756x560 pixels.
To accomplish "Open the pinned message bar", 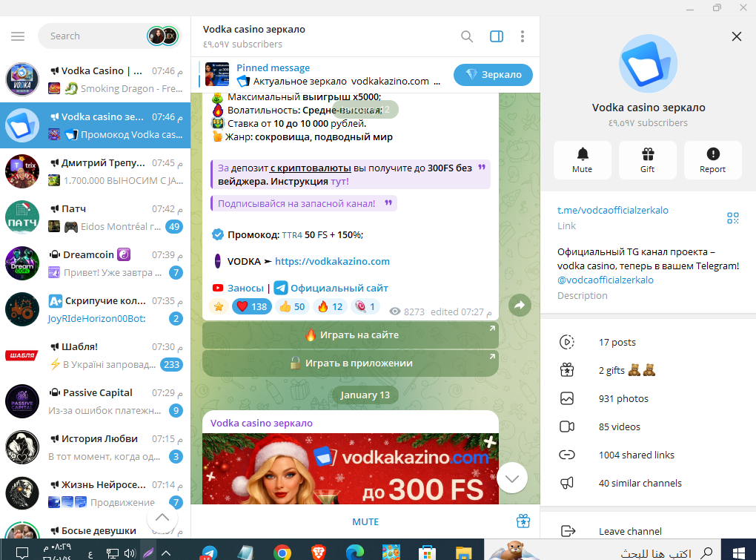I will (x=323, y=75).
